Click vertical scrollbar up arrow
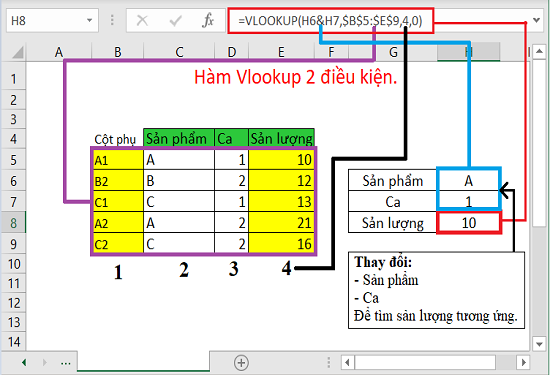Screen dimensions: 550x375 pos(539,52)
